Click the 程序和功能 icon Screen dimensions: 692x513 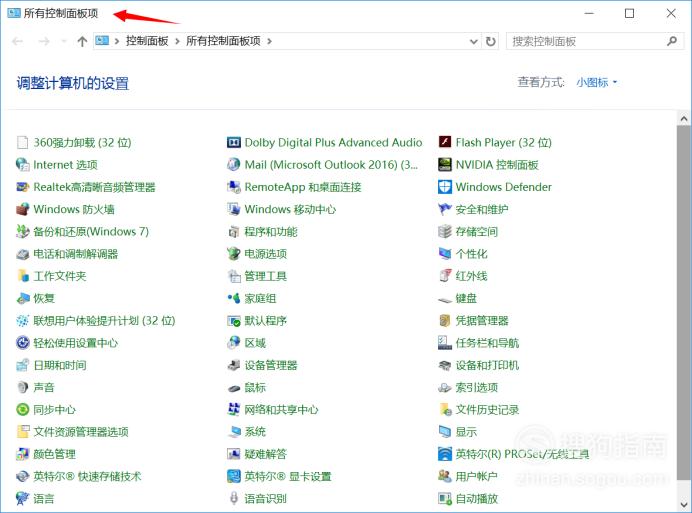click(233, 232)
